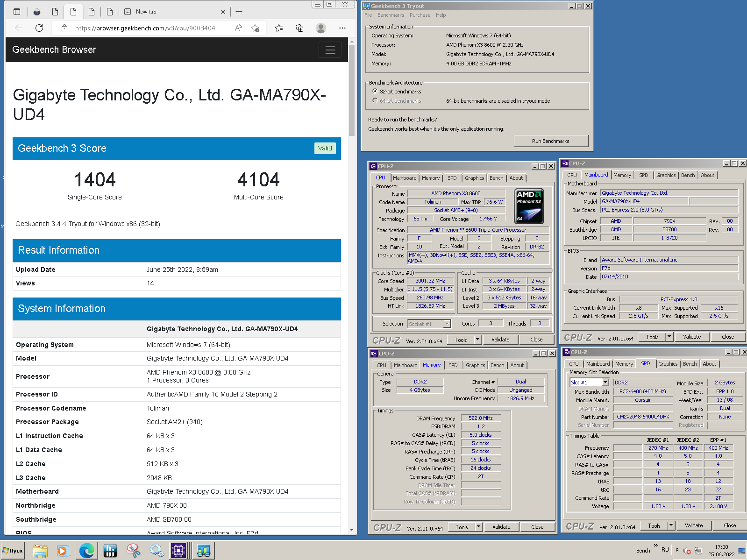The image size is (747, 560).
Task: Switch to the SPD tab in the CPU-Z Memory window
Action: pyautogui.click(x=453, y=365)
